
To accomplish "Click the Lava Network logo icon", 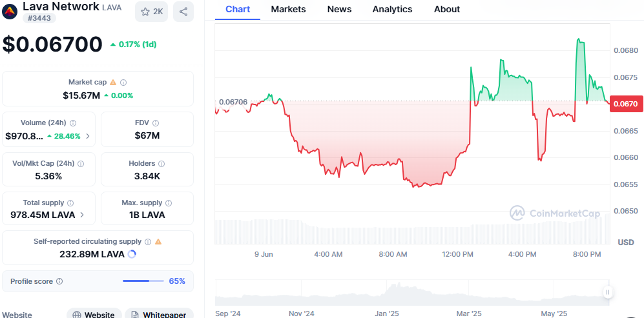I will (10, 9).
